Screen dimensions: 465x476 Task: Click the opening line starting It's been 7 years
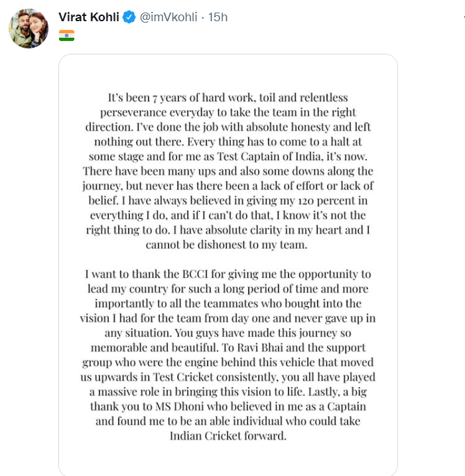[x=228, y=97]
